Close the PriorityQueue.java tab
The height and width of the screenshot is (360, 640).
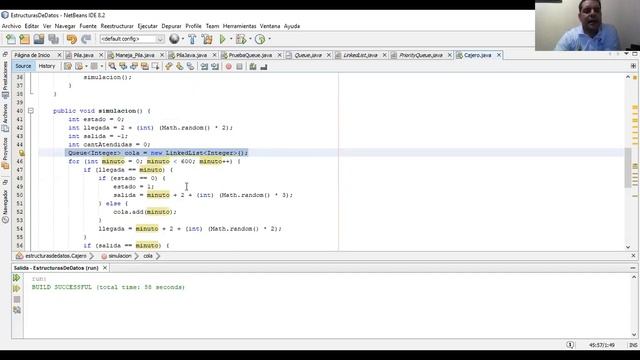coord(449,55)
